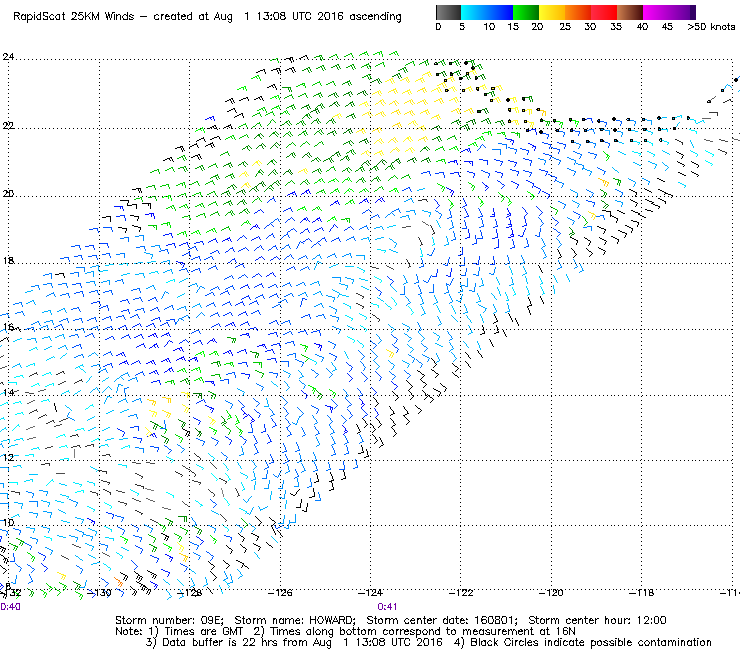Click the "RapidScat 25KM Winds" title text
The width and height of the screenshot is (740, 650).
74,17
